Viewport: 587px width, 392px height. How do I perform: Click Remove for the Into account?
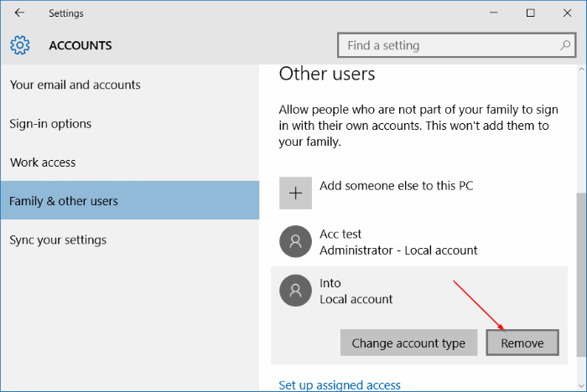pos(522,343)
